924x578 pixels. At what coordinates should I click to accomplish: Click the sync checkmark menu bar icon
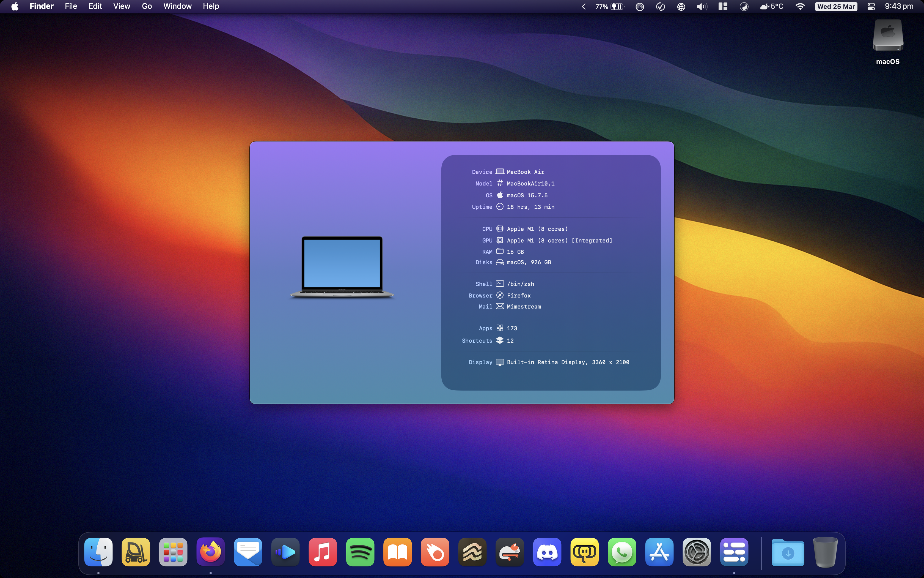pos(661,7)
